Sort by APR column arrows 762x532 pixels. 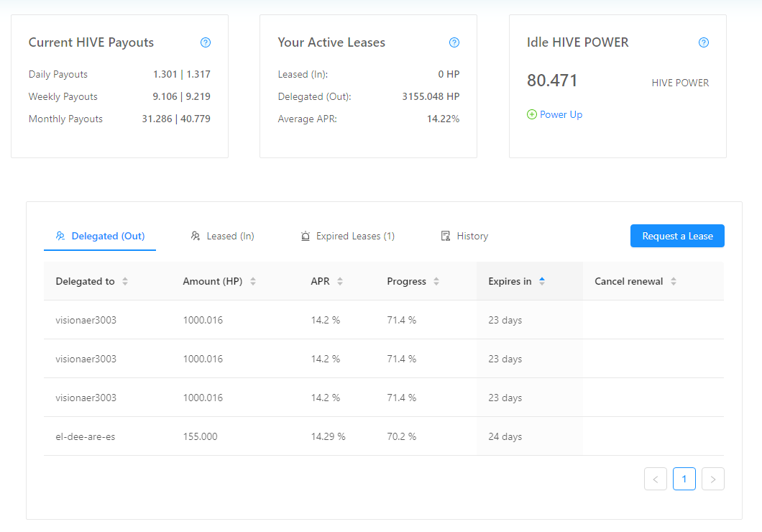[340, 281]
